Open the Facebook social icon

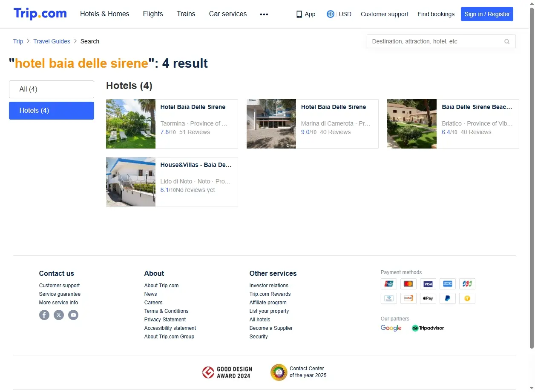point(44,315)
